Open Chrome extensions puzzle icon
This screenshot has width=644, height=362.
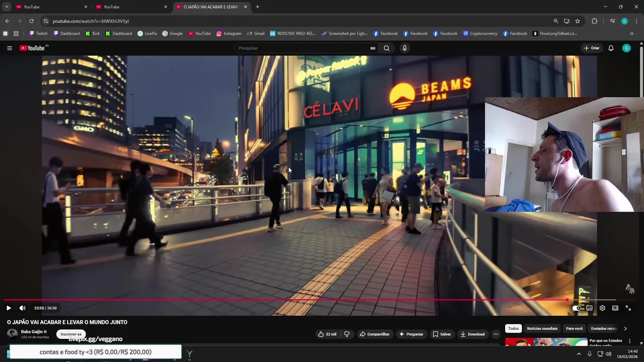click(x=595, y=21)
